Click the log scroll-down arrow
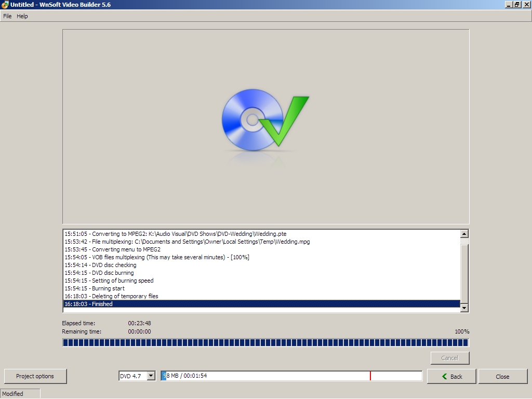The width and height of the screenshot is (532, 399). pyautogui.click(x=464, y=308)
